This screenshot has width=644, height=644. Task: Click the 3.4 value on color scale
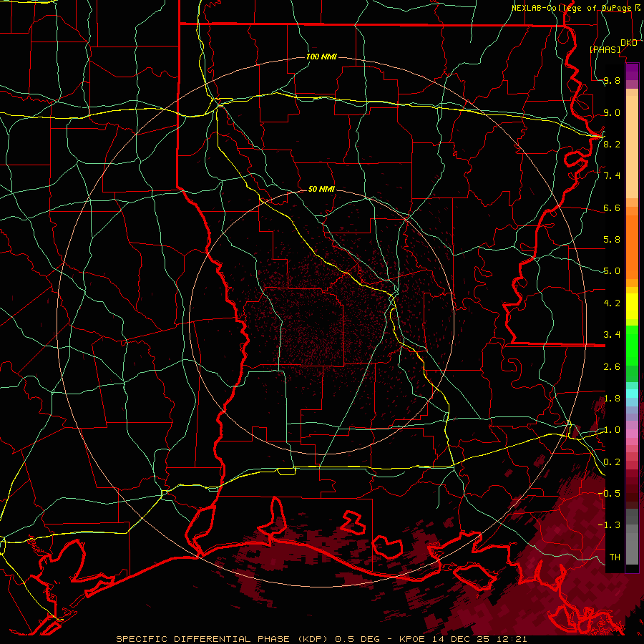612,335
